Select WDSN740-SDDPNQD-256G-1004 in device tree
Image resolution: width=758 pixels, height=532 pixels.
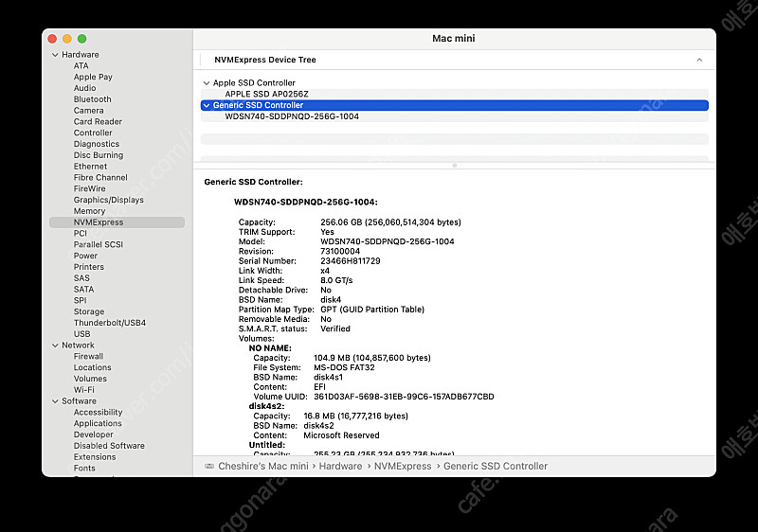[x=292, y=116]
